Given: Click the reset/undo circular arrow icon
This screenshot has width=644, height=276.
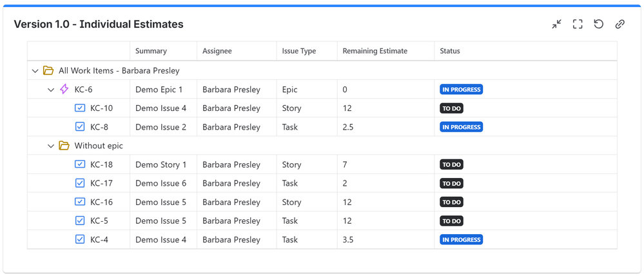Looking at the screenshot, I should point(598,25).
